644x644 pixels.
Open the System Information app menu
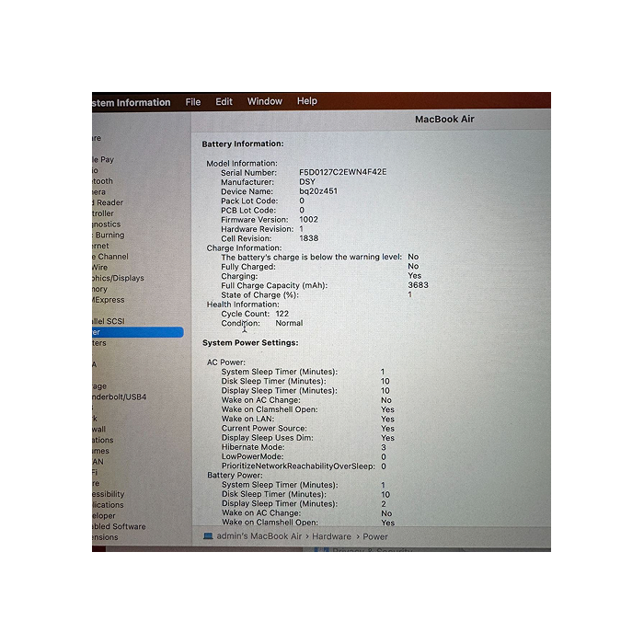click(131, 102)
